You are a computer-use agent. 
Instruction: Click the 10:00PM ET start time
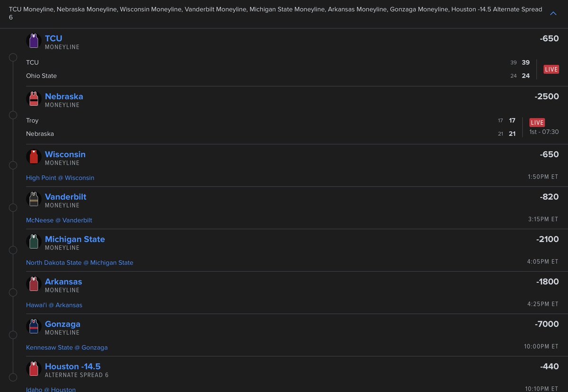coord(541,347)
